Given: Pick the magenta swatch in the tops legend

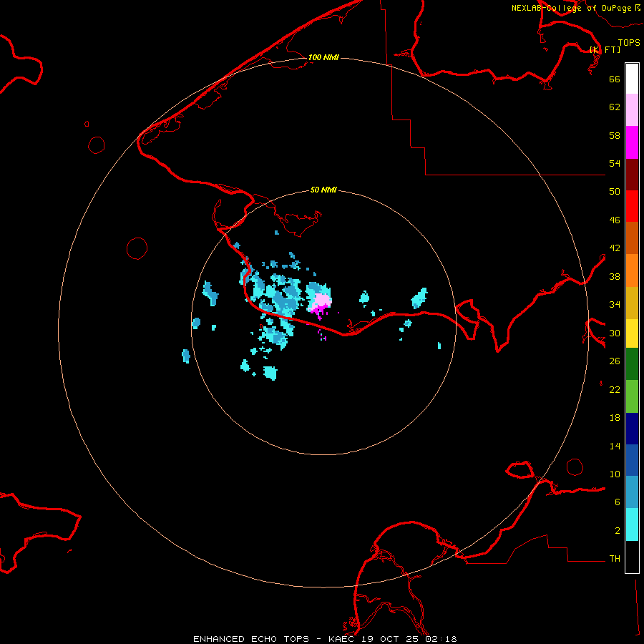Looking at the screenshot, I should point(632,142).
